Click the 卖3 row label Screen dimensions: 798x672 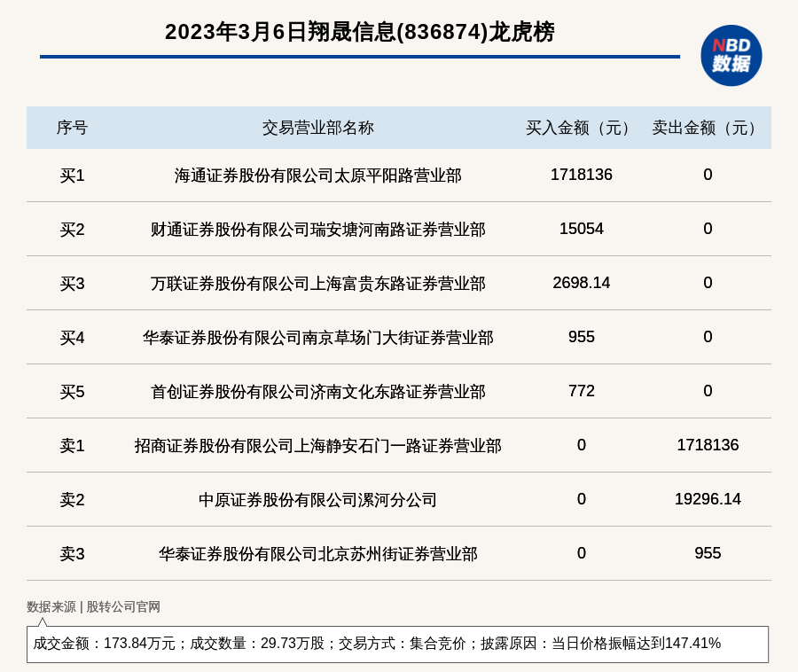tap(73, 553)
